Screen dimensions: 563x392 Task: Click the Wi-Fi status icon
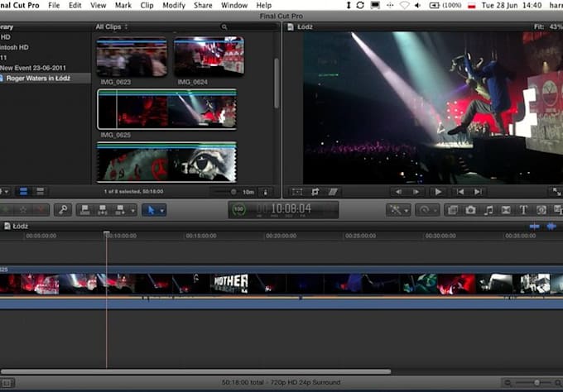[x=404, y=6]
